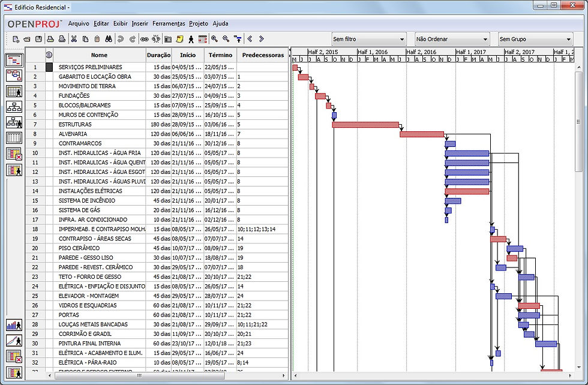
Task: Open the Projeto menu
Action: (x=199, y=23)
